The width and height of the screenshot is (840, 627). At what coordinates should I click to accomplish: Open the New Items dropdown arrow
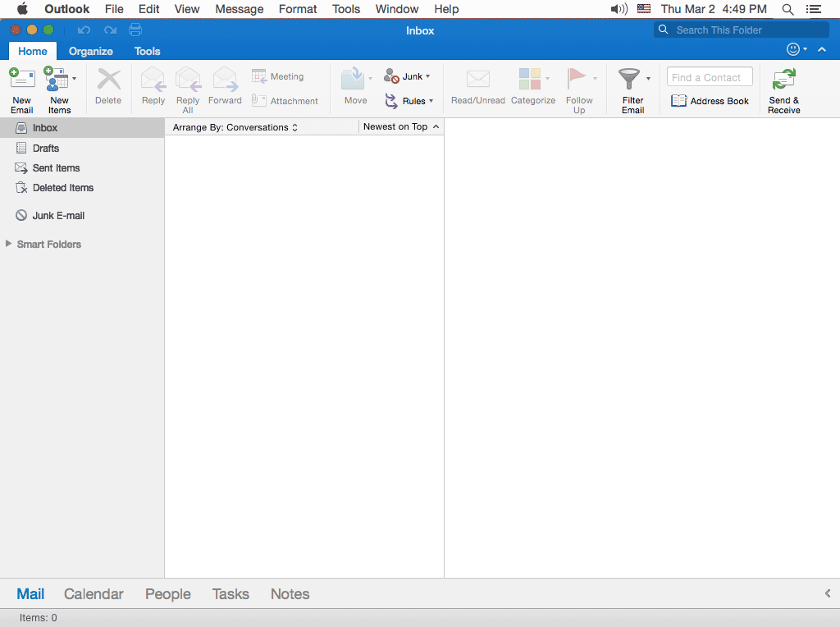coord(75,79)
